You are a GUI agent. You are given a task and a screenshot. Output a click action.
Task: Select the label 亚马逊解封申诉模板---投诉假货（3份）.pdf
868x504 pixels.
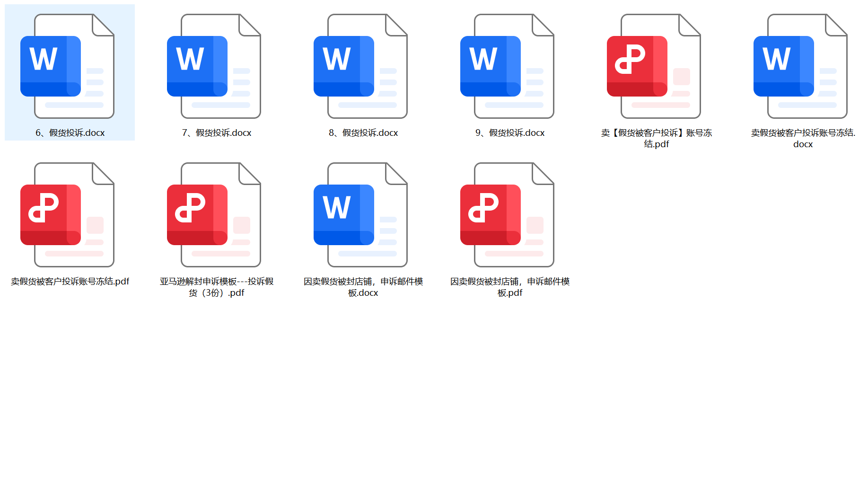pyautogui.click(x=217, y=287)
